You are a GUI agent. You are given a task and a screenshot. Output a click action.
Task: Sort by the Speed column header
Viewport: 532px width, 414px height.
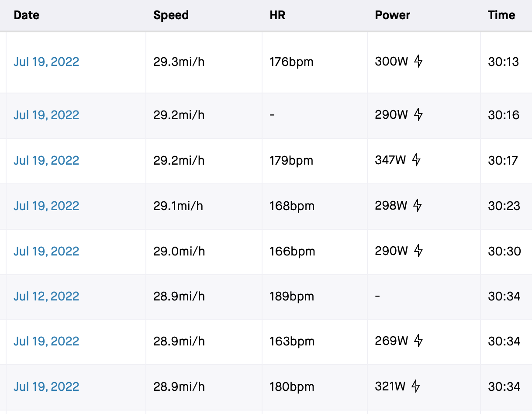point(171,15)
